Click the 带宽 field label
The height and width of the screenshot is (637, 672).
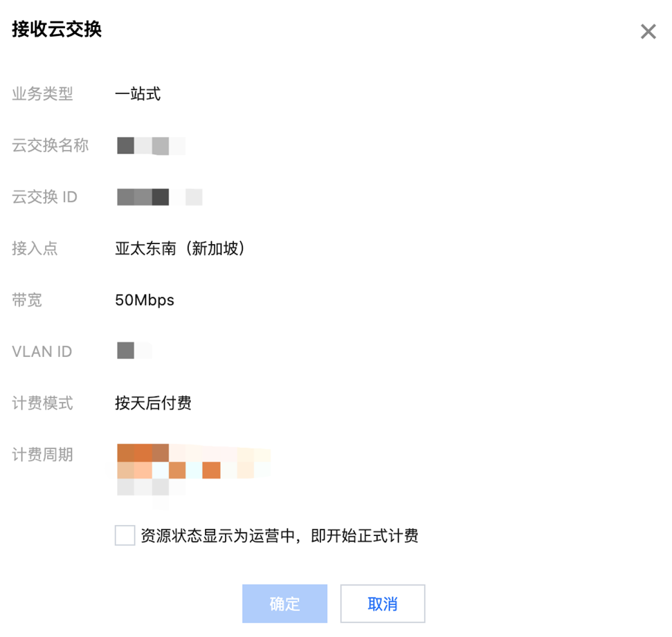[x=27, y=300]
